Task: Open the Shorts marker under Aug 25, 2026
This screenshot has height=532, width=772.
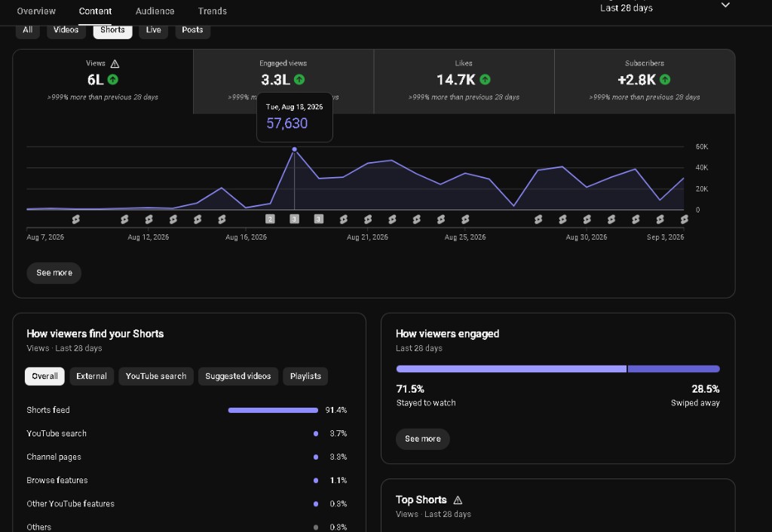Action: 465,219
